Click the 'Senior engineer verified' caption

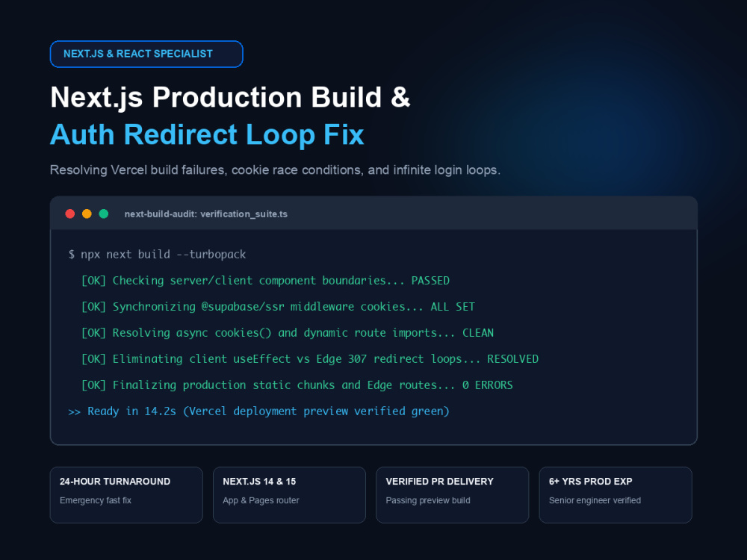[595, 500]
